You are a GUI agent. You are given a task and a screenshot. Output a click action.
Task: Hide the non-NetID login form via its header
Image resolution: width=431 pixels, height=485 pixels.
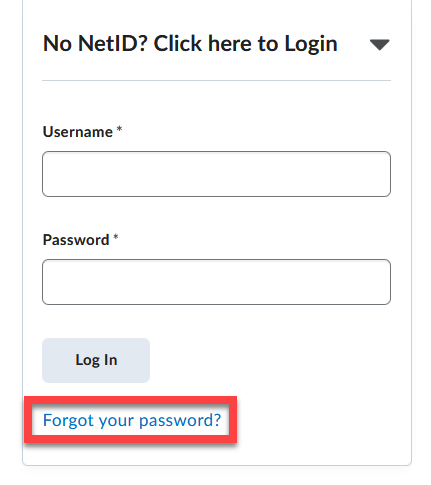216,44
